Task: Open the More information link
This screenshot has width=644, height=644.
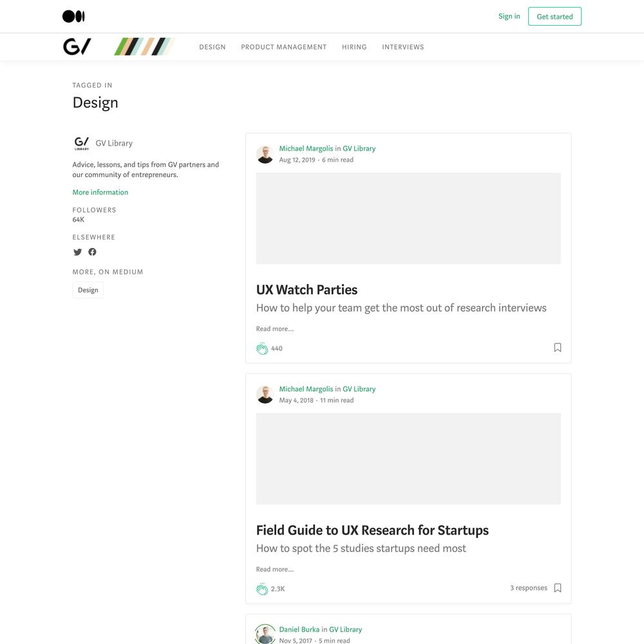Action: click(x=100, y=192)
